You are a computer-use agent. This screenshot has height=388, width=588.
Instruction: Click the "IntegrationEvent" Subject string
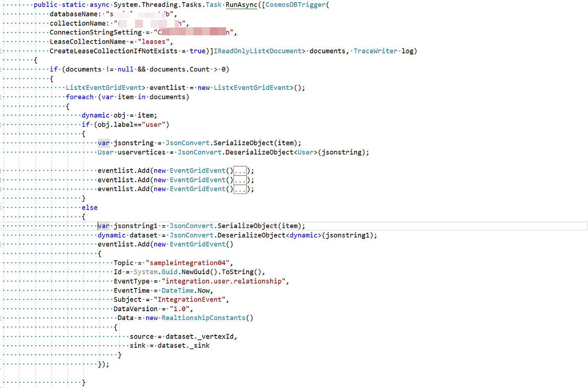click(190, 299)
